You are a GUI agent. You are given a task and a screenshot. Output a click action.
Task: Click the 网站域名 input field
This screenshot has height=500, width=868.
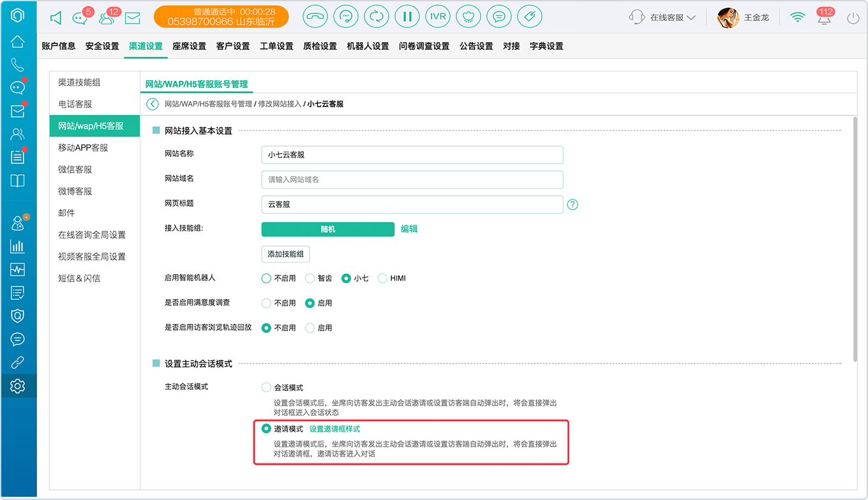(412, 180)
